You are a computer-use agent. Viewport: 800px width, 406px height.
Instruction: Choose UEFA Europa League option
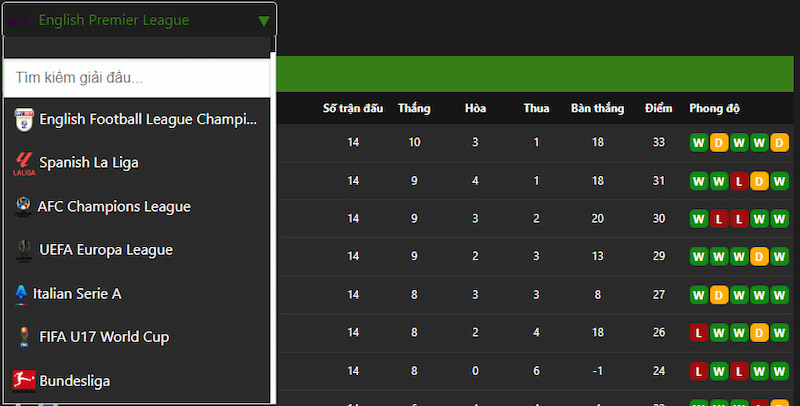pyautogui.click(x=136, y=250)
